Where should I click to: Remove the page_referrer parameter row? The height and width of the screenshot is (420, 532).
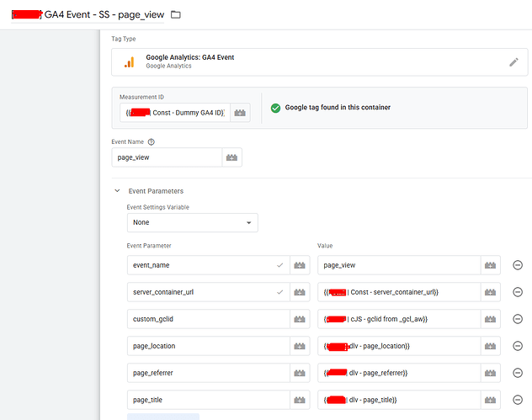[518, 373]
